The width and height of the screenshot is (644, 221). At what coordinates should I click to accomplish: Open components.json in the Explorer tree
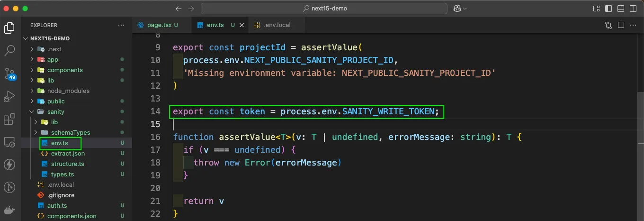[72, 216]
